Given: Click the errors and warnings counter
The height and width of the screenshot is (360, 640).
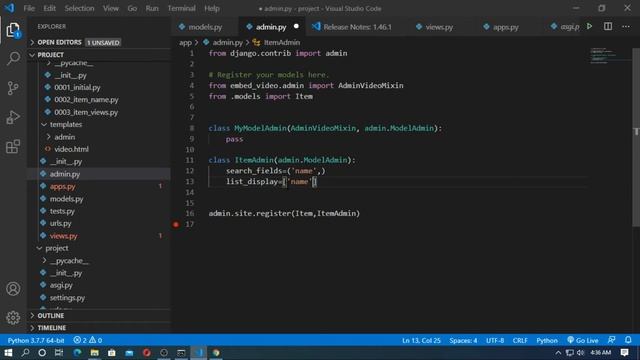Looking at the screenshot, I should 88,340.
